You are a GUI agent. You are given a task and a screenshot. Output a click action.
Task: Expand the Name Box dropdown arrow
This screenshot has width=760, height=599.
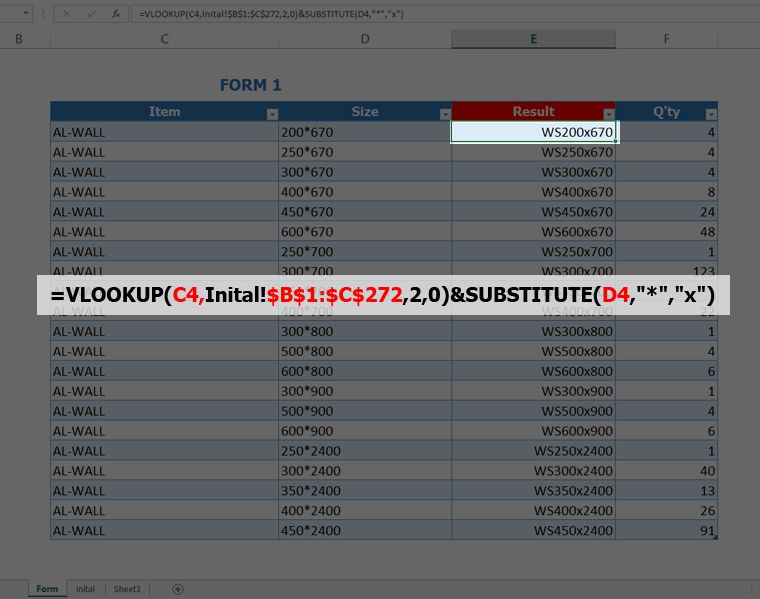(x=25, y=14)
